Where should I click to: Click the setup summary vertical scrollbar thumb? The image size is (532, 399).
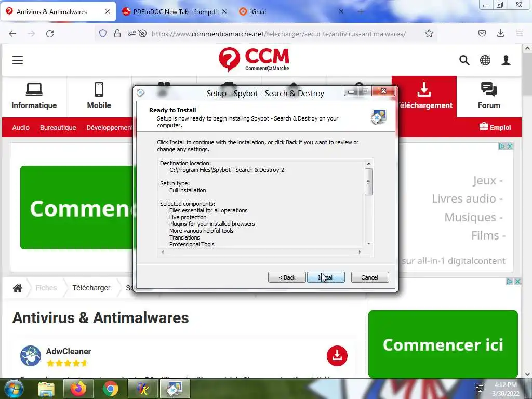click(x=368, y=181)
